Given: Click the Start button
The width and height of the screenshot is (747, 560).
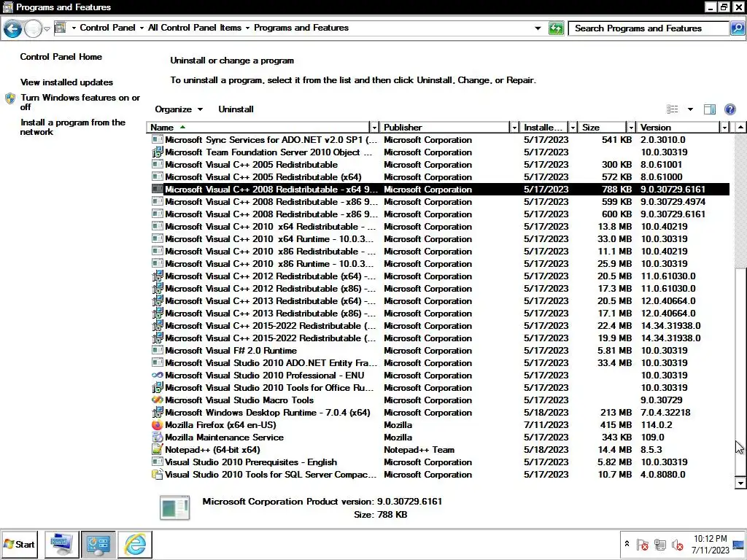Looking at the screenshot, I should tap(20, 544).
